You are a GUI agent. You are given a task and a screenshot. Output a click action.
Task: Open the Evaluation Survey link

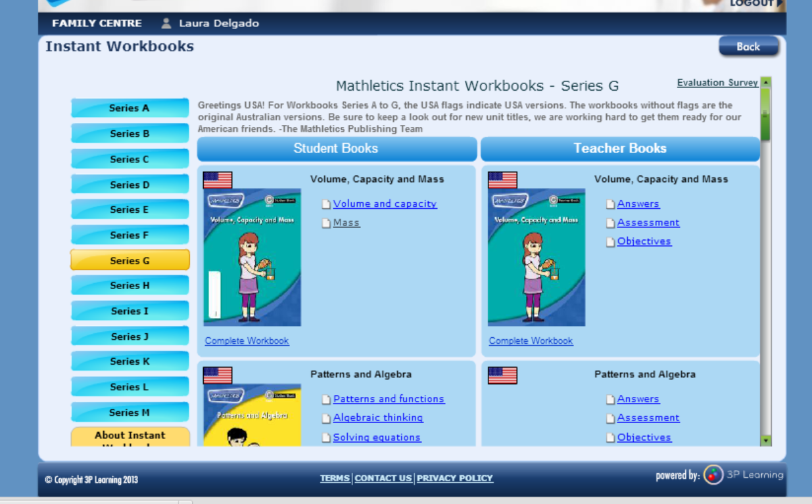click(717, 82)
